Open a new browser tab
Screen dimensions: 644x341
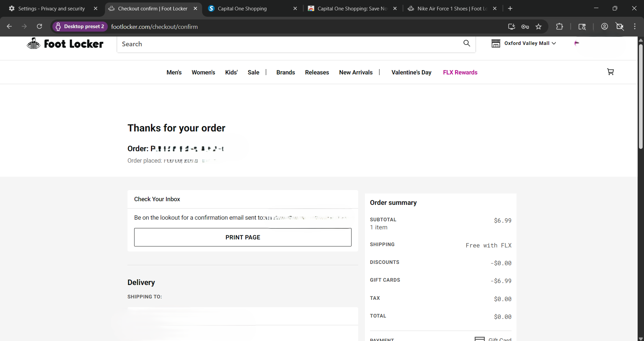click(x=510, y=9)
